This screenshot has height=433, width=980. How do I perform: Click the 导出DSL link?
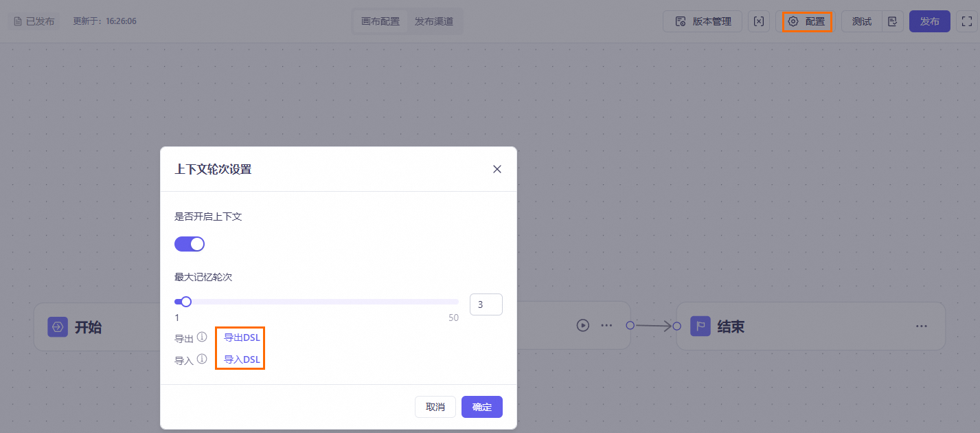click(242, 337)
